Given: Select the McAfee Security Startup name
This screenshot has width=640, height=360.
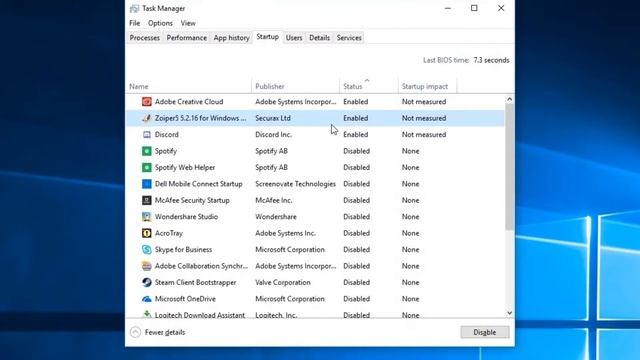Looking at the screenshot, I should [x=192, y=200].
